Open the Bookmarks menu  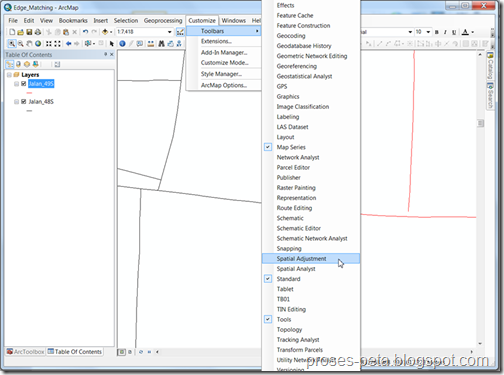click(x=73, y=21)
